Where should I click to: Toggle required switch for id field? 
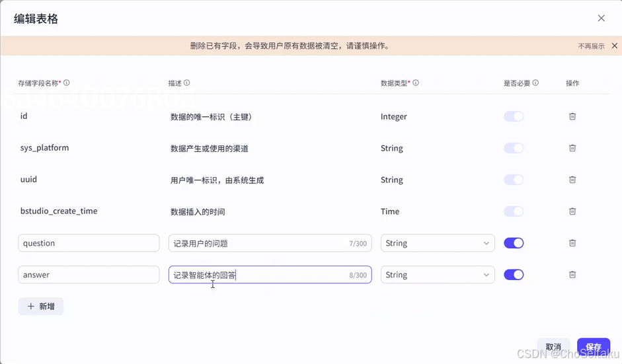click(x=514, y=116)
